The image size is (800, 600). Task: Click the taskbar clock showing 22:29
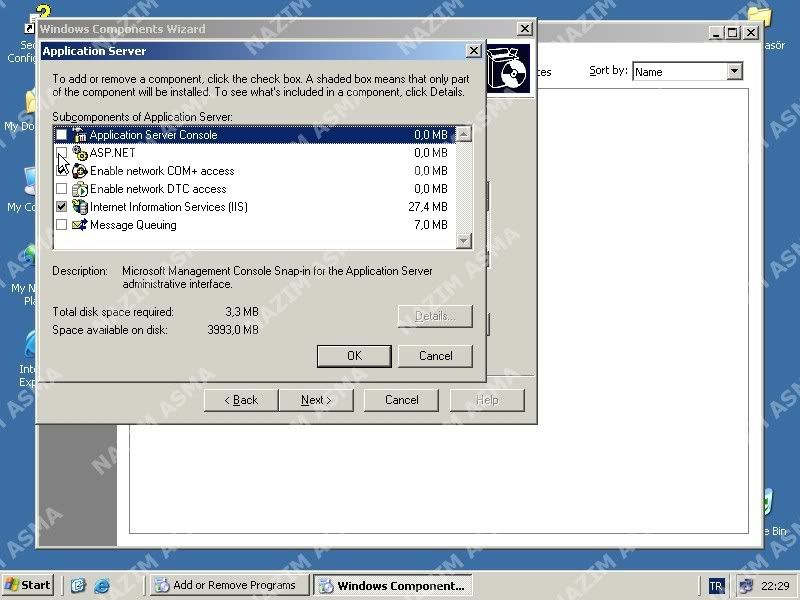coord(775,586)
